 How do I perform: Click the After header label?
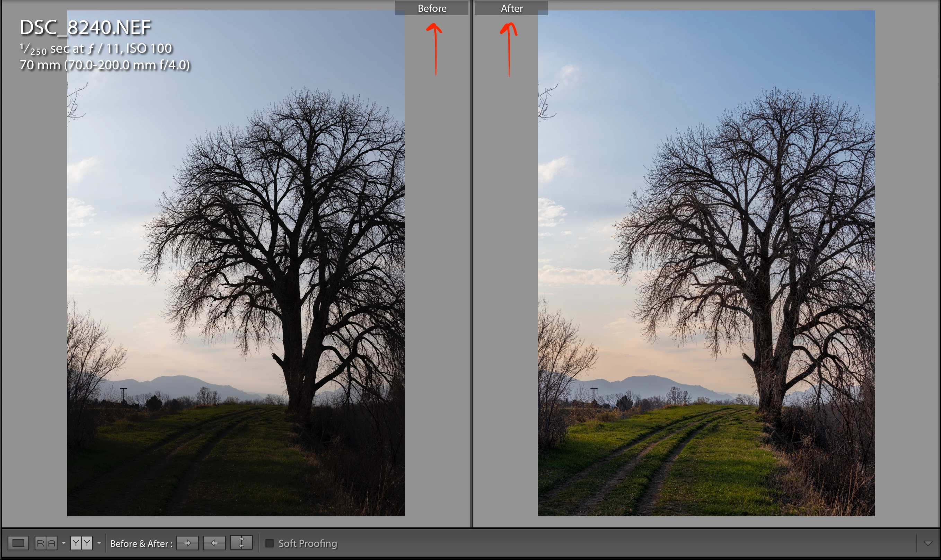click(512, 8)
